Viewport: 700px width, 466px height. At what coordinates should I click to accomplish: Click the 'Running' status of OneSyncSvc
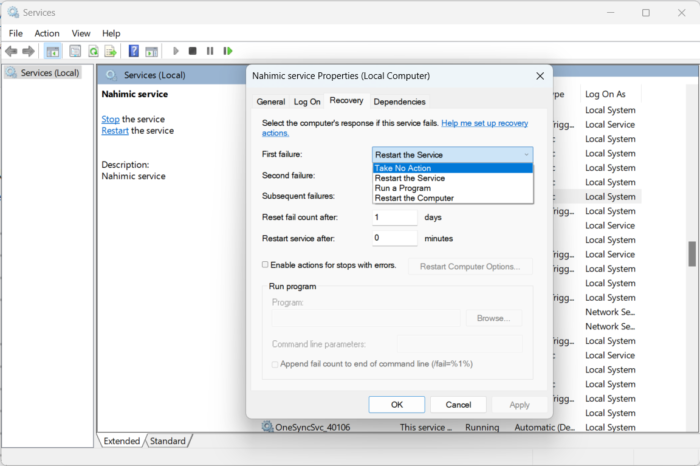482,427
